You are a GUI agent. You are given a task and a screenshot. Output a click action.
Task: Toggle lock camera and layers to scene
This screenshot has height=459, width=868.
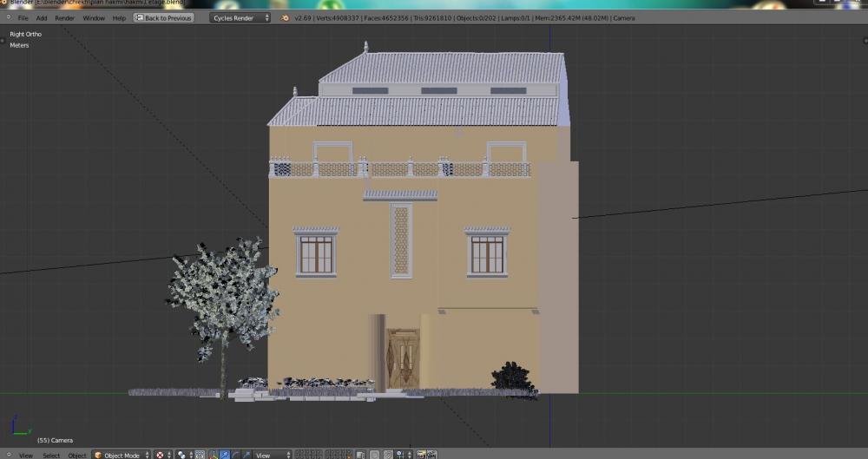click(360, 455)
